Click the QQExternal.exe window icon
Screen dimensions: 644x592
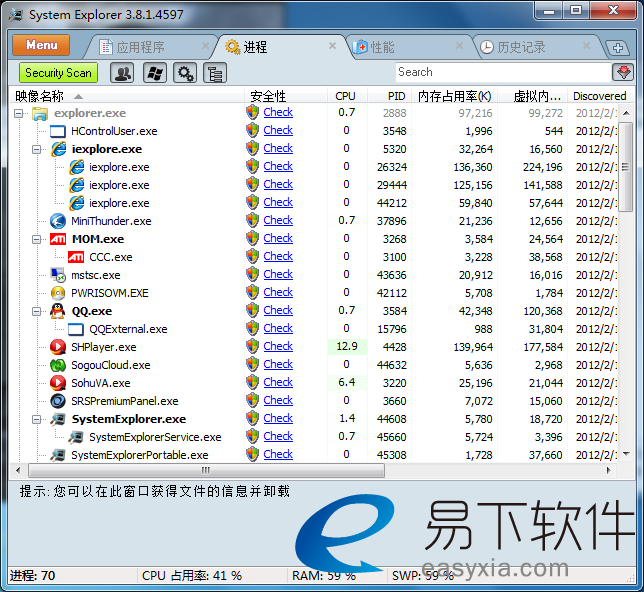[76, 329]
